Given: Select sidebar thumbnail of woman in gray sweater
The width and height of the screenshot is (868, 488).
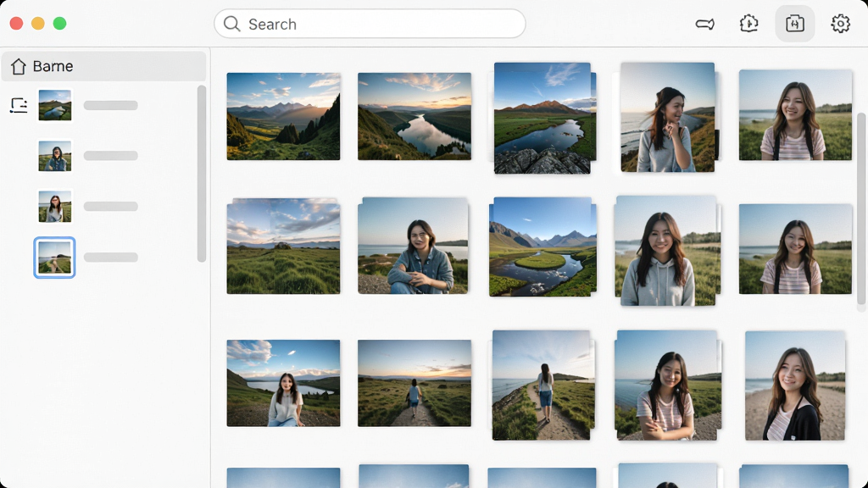Looking at the screenshot, I should click(55, 207).
